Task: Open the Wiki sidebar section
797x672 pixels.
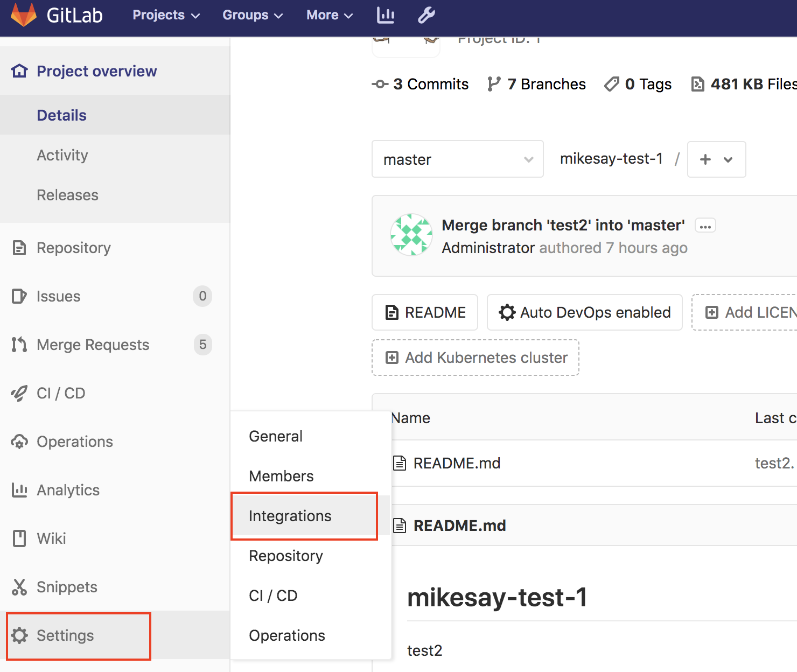Action: [51, 538]
